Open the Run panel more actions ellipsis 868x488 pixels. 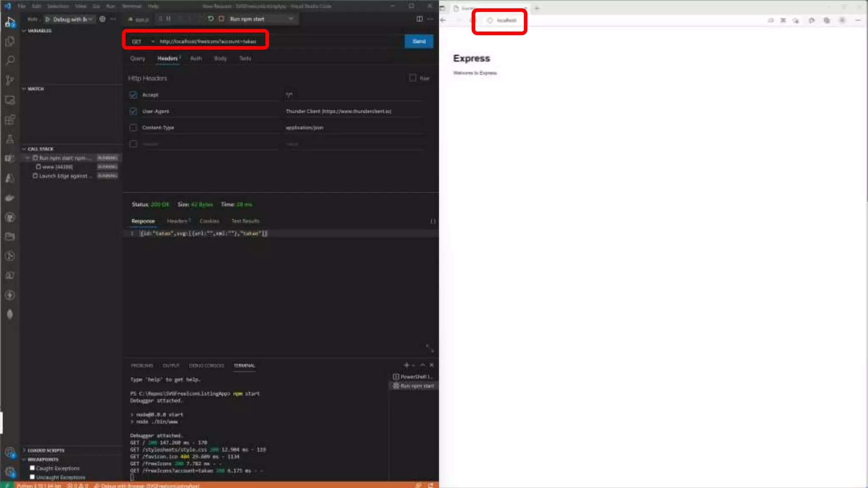[x=113, y=19]
